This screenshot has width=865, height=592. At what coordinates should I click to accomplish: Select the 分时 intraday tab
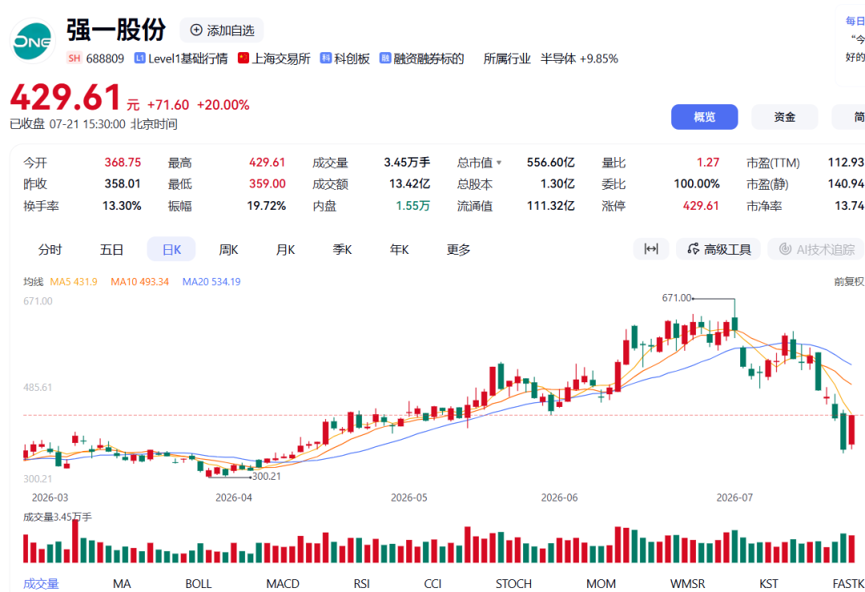tap(50, 249)
